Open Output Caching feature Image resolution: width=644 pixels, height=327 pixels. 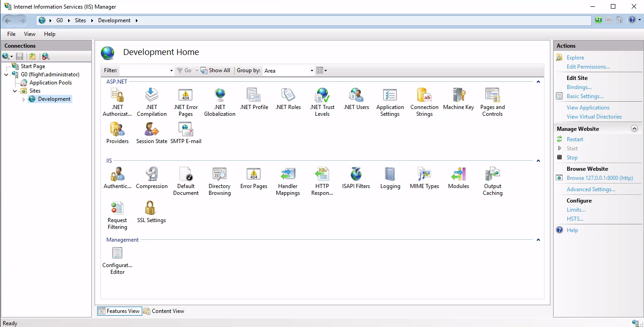[x=493, y=181]
